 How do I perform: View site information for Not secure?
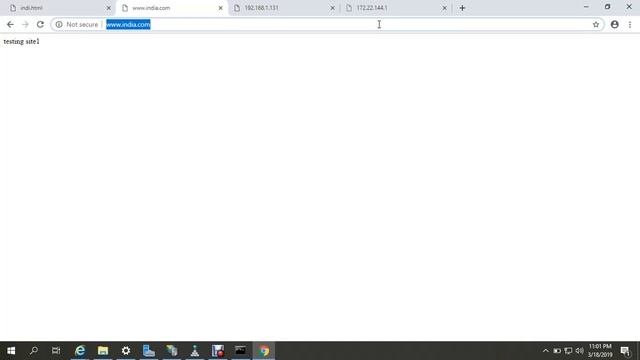pyautogui.click(x=59, y=24)
